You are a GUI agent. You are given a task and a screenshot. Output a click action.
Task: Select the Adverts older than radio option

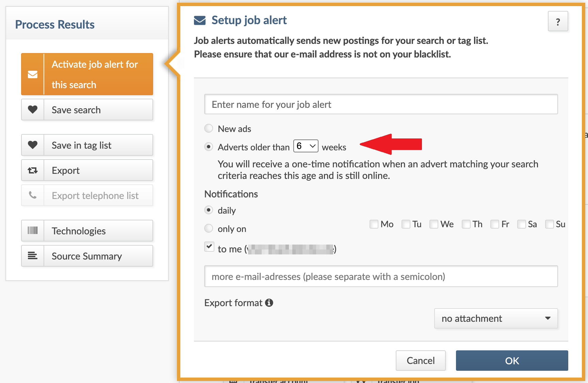(x=209, y=147)
